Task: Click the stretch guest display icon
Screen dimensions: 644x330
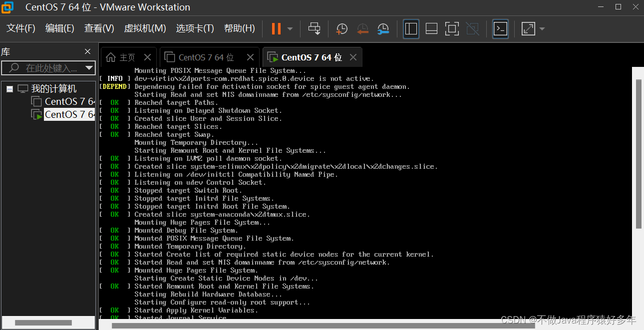Action: [x=528, y=28]
